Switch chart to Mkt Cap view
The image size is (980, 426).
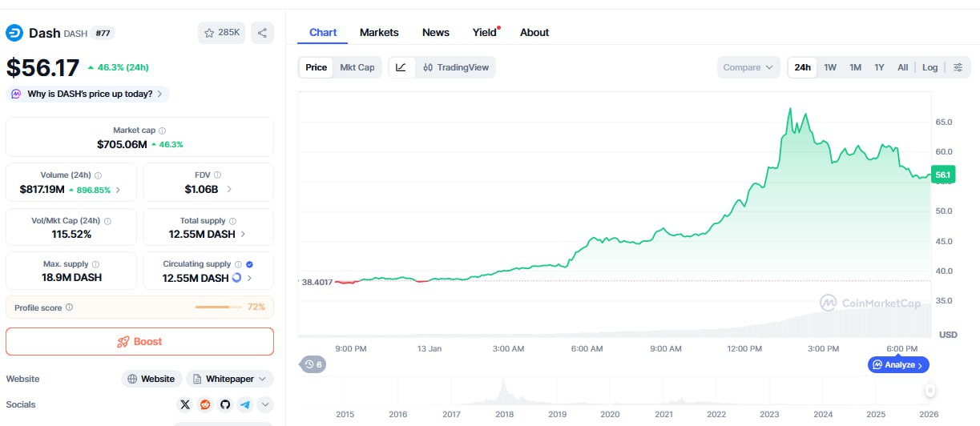357,67
